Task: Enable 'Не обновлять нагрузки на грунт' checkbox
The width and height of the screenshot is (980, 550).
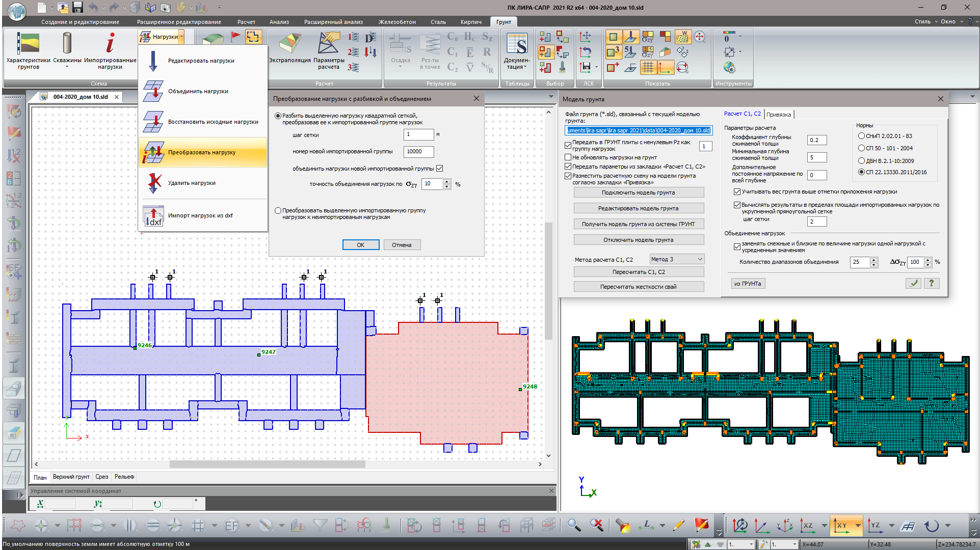Action: (x=568, y=157)
